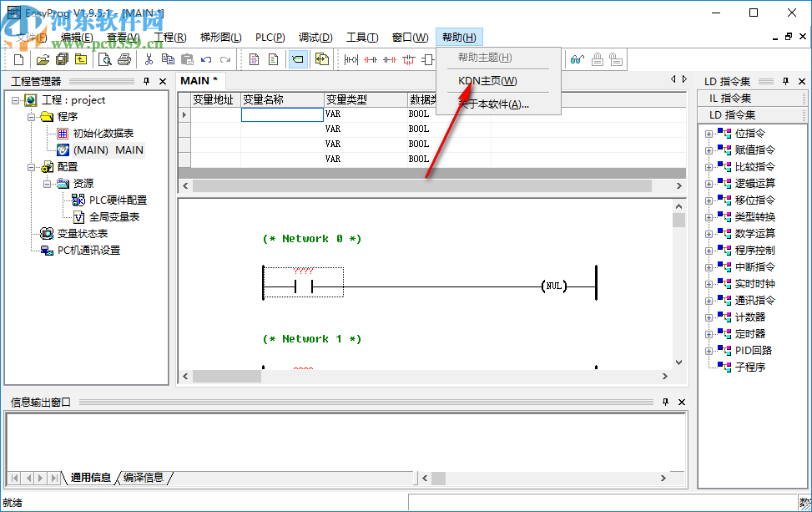Open the 编辑(E) menu
812x512 pixels.
click(x=77, y=38)
